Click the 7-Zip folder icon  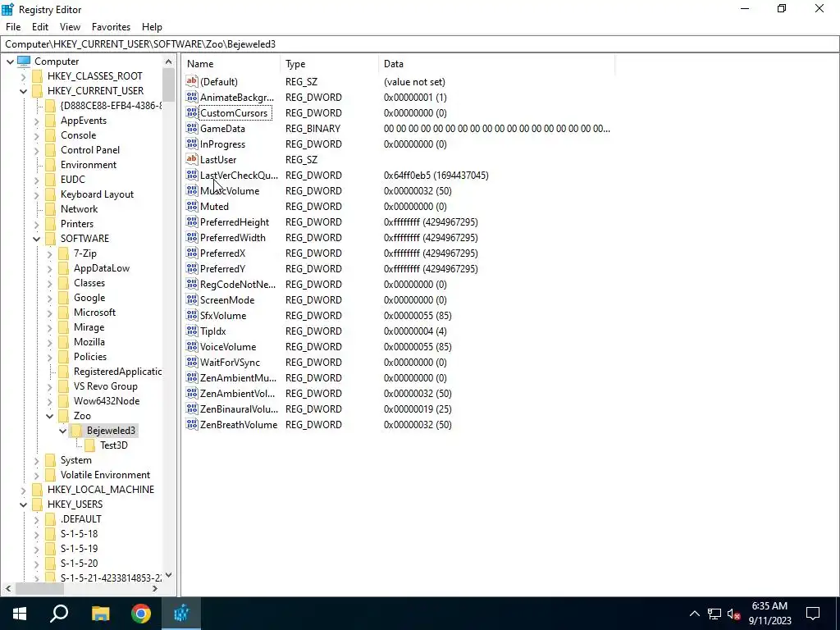point(64,253)
